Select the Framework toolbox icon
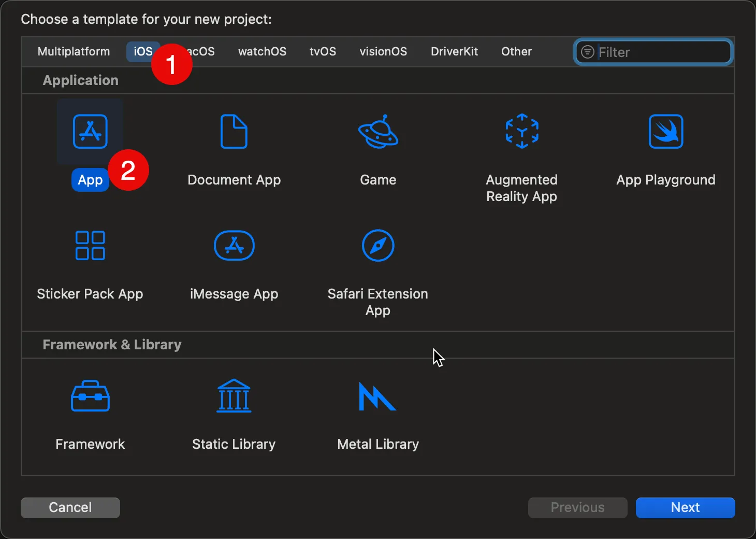 tap(90, 396)
